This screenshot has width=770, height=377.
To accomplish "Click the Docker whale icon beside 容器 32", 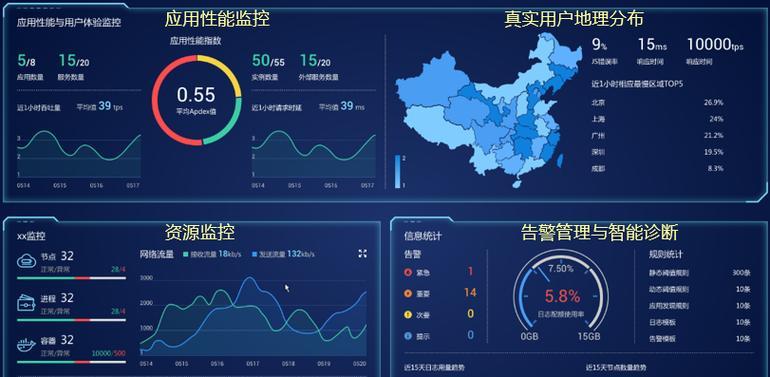I will [27, 345].
